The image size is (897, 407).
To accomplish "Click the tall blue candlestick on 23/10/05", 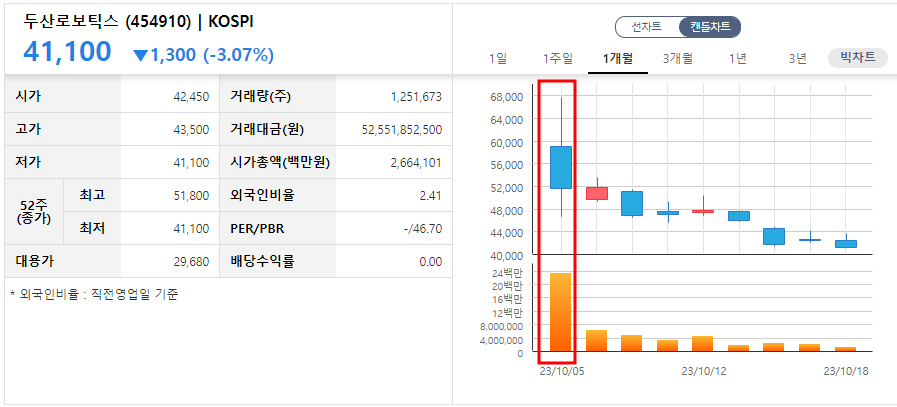I will pos(561,167).
